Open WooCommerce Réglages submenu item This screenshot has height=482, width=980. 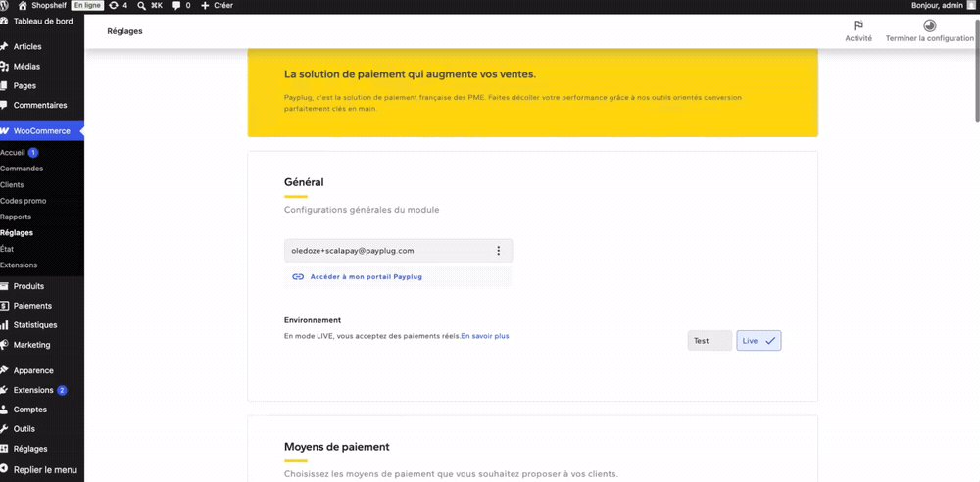(x=17, y=232)
